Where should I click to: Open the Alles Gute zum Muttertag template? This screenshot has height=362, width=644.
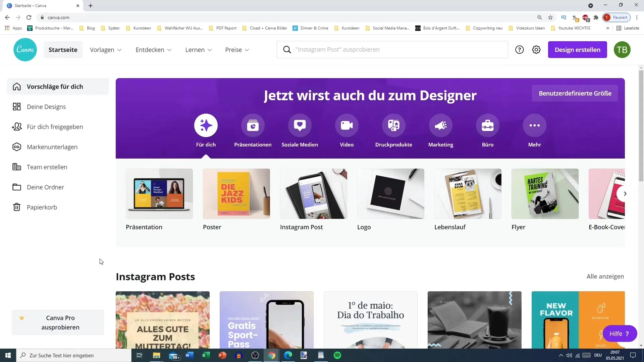(163, 320)
